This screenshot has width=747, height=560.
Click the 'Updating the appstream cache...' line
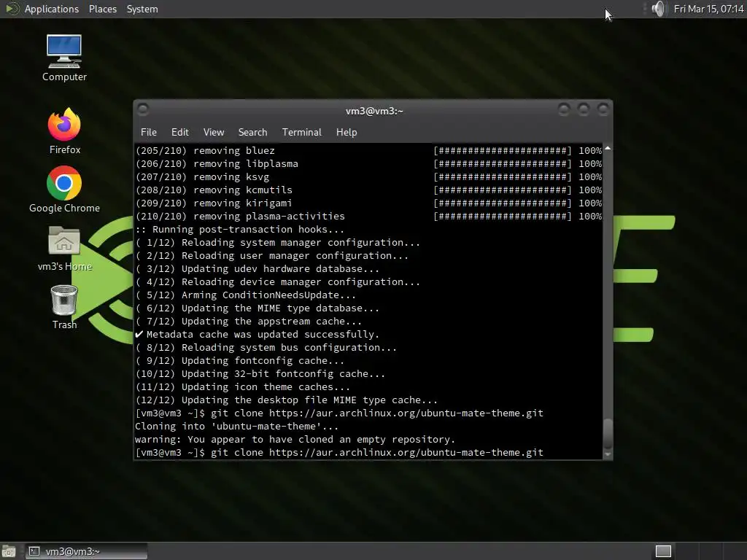248,322
